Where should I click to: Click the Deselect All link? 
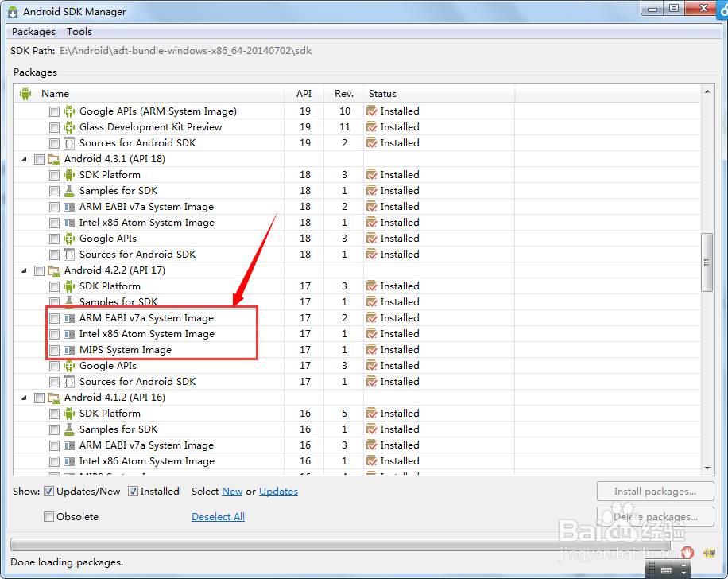(219, 516)
